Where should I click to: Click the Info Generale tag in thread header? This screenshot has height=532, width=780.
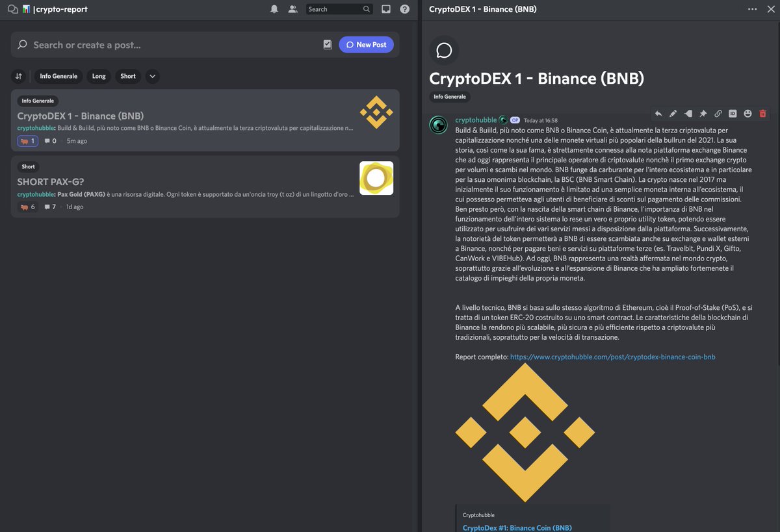click(x=450, y=97)
